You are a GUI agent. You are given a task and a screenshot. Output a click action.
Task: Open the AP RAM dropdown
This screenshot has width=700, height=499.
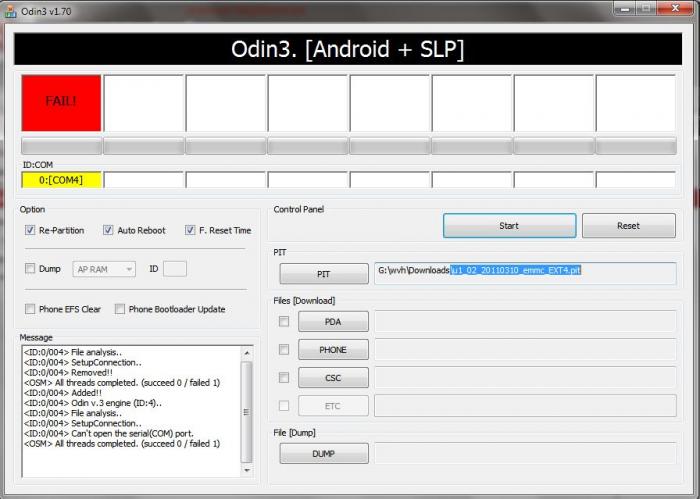point(104,269)
